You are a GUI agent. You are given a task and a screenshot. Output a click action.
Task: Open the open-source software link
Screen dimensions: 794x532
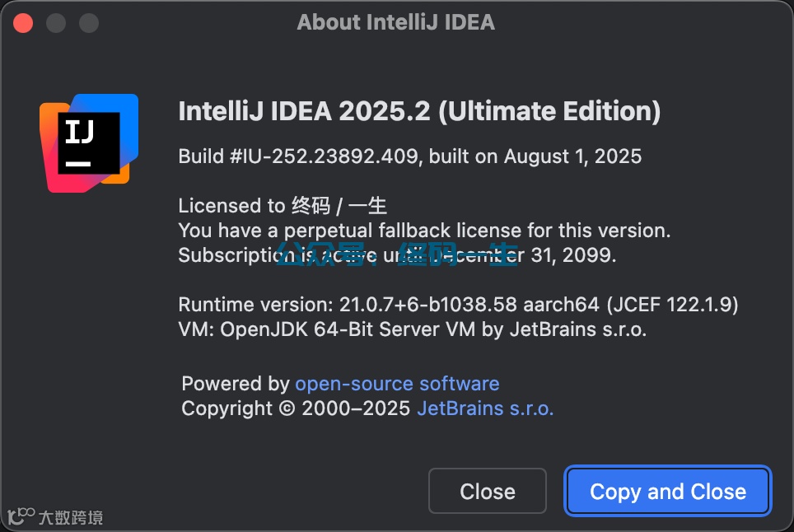click(397, 384)
